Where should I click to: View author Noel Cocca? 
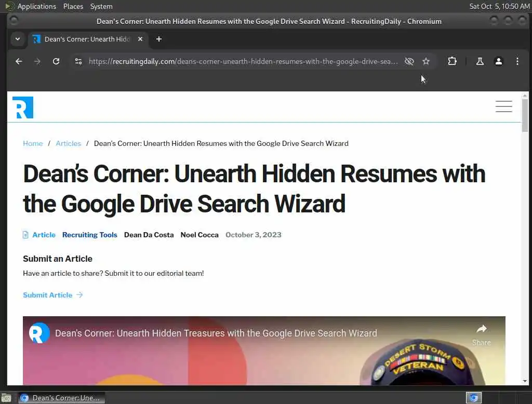coord(199,235)
